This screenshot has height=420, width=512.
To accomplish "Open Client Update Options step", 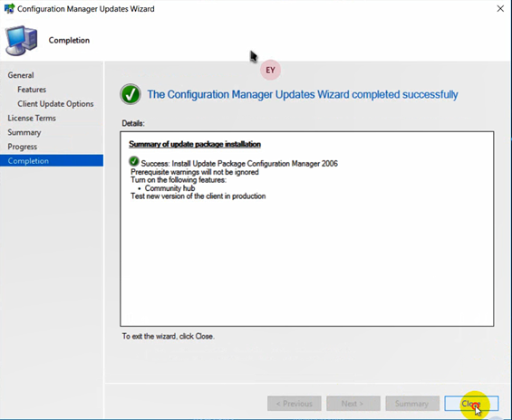I will tap(55, 104).
